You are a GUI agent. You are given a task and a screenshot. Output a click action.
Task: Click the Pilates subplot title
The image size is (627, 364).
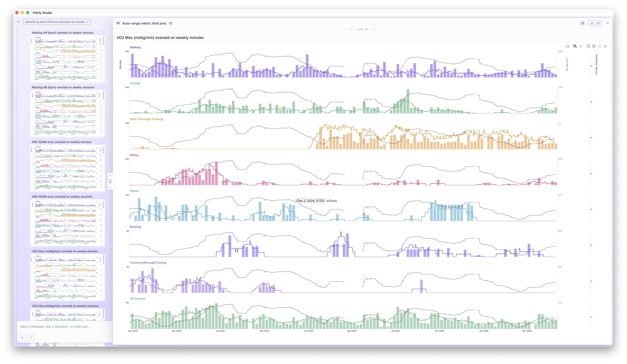(x=134, y=191)
